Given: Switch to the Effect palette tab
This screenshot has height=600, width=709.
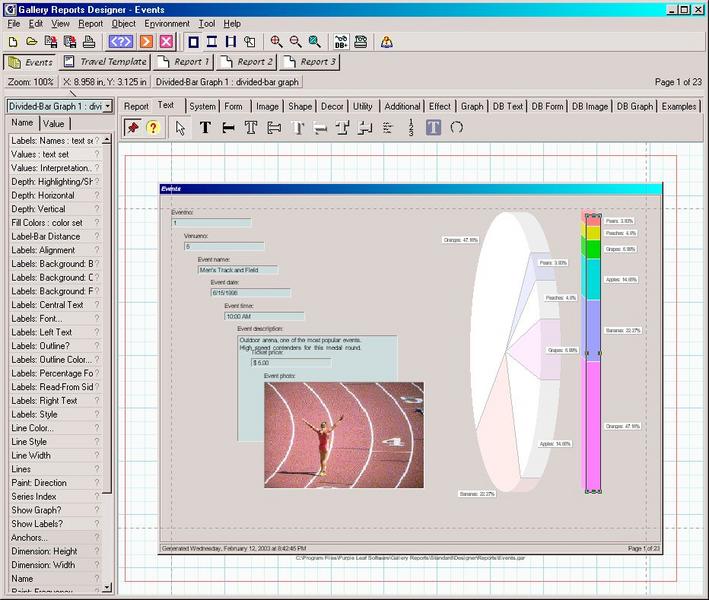Looking at the screenshot, I should (440, 106).
